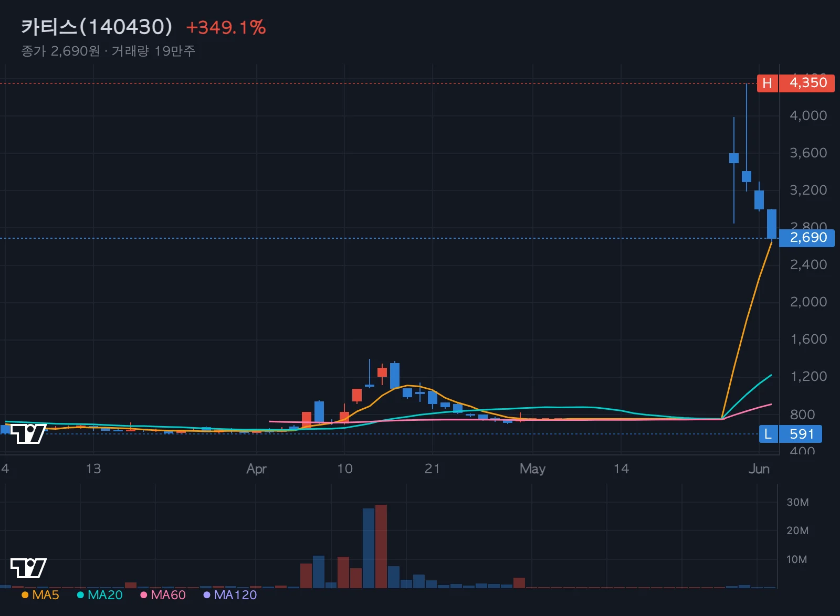This screenshot has height=616, width=840.
Task: Click the 1,600 price axis label
Action: coord(808,339)
